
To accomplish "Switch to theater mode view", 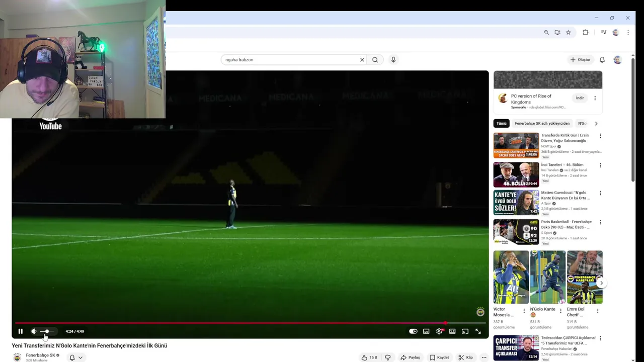I will (452, 331).
